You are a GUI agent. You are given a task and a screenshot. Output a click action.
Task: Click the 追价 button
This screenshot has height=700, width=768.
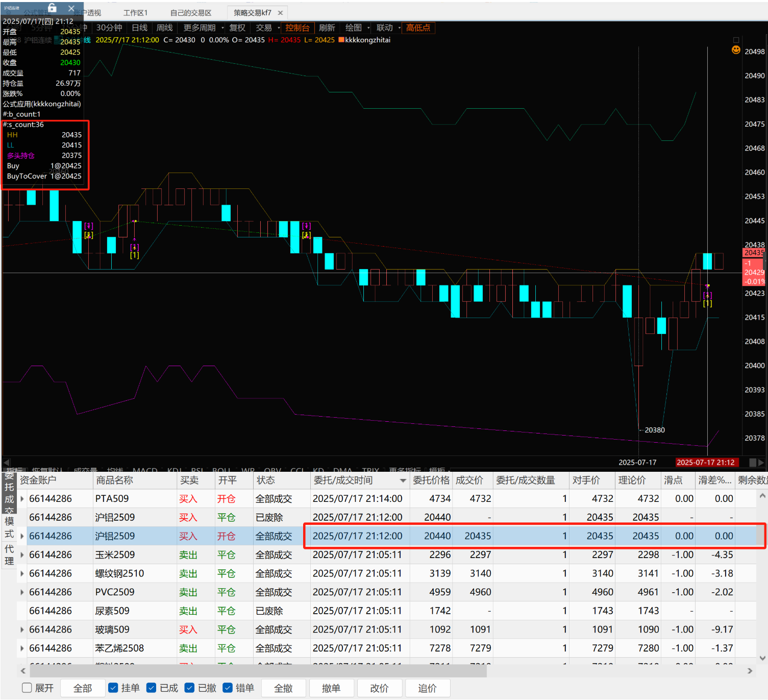427,688
